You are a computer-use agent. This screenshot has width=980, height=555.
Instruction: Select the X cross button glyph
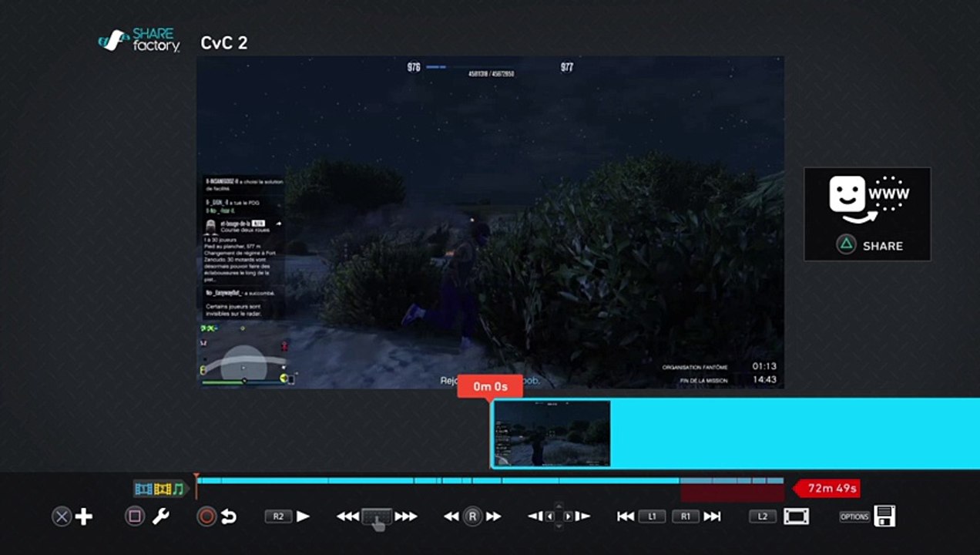(x=62, y=516)
